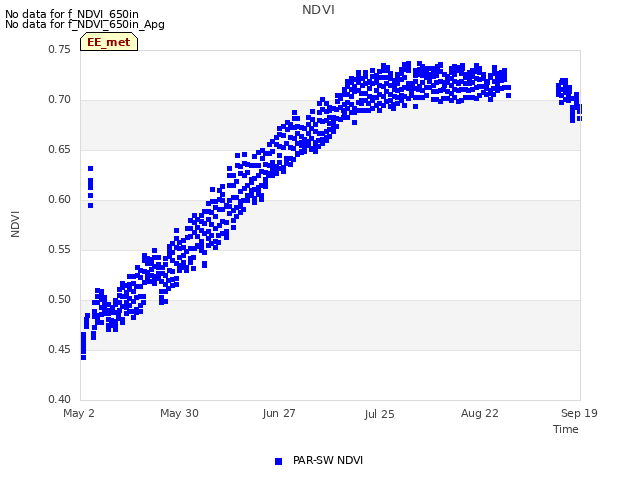
Task: Click the 0.40 y-axis tick label
Action: tap(59, 399)
